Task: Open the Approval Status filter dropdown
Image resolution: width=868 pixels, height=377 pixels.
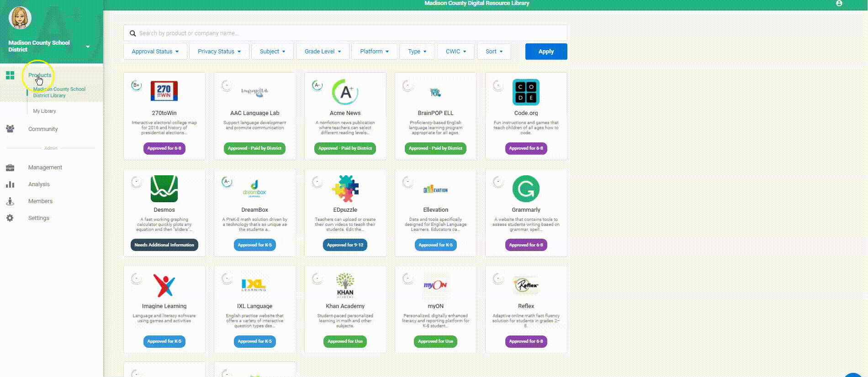Action: 155,52
